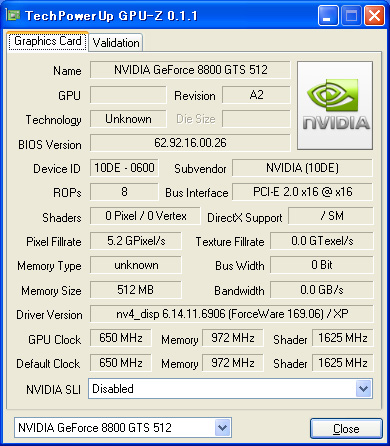The height and width of the screenshot is (446, 390).
Task: Click the Memory Type label
Action: coord(49,266)
